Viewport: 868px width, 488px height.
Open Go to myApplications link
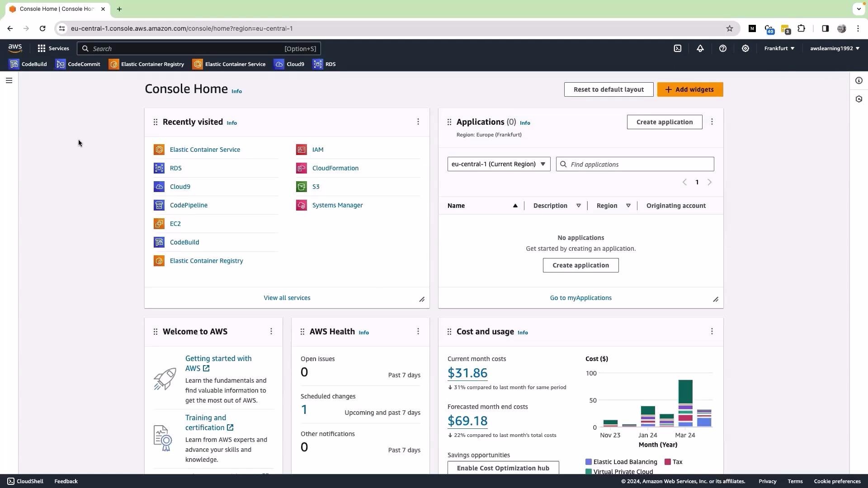point(580,298)
